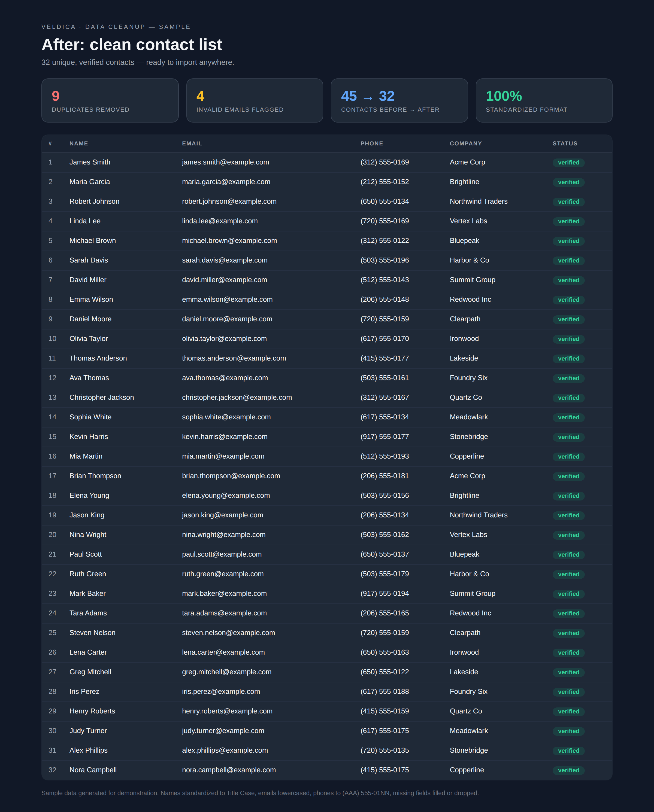654x812 pixels.
Task: Select the Tara Adams name cell
Action: click(x=88, y=613)
